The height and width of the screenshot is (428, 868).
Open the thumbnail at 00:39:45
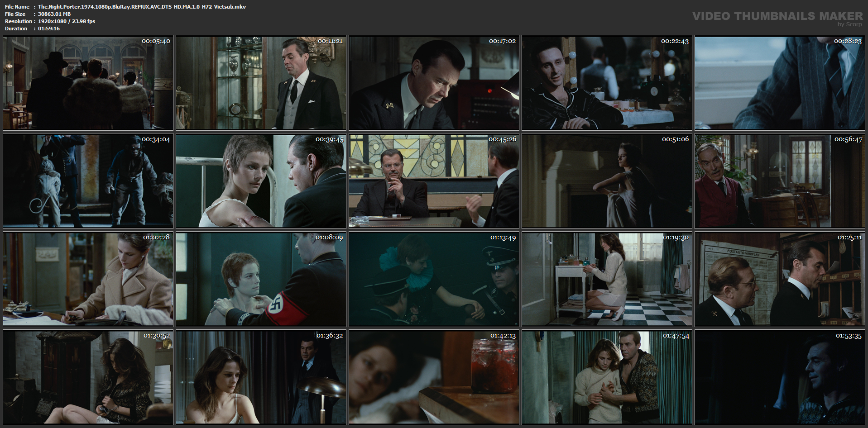(x=261, y=181)
